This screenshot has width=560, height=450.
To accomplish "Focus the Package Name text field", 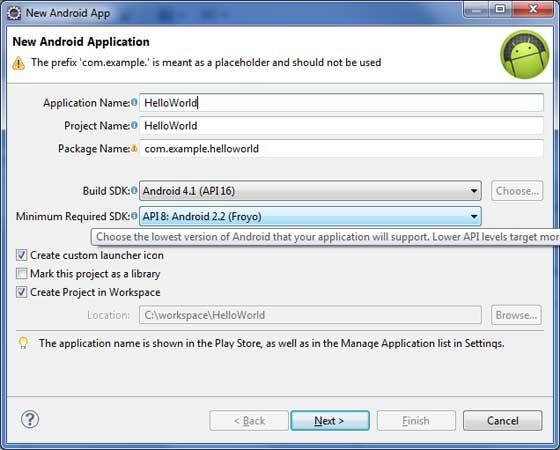I will (341, 149).
